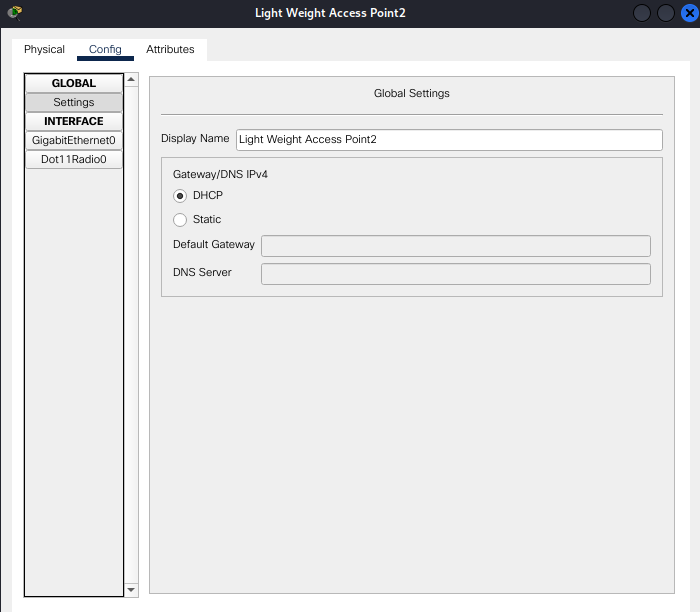
Task: Click the INTERFACE section header
Action: (x=74, y=121)
